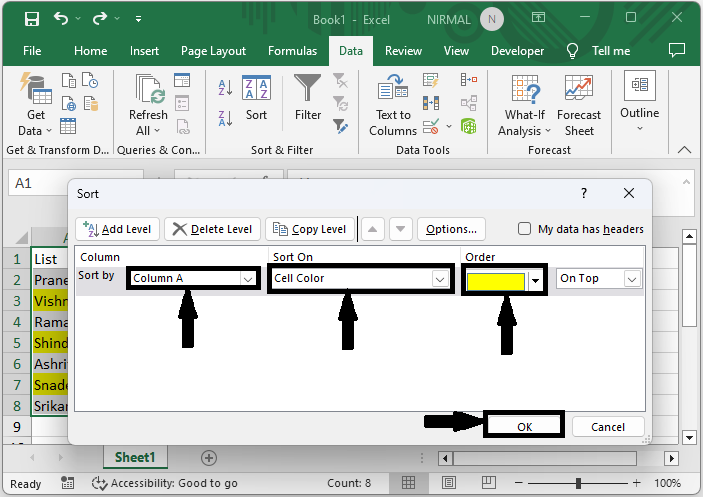The image size is (703, 497).
Task: Switch to the View tab
Action: tap(456, 51)
